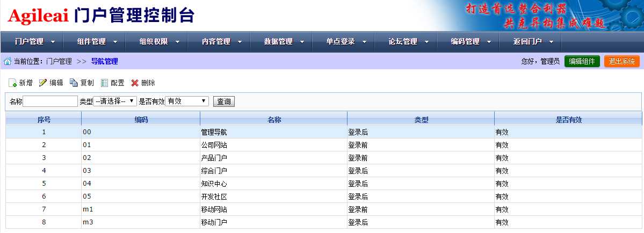
Task: Select the row named 移动门户
Action: click(x=324, y=222)
